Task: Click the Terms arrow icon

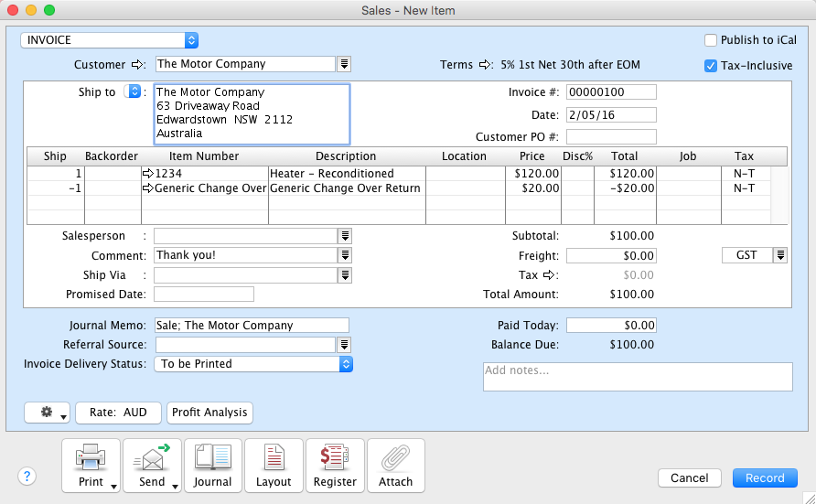Action: pyautogui.click(x=488, y=65)
